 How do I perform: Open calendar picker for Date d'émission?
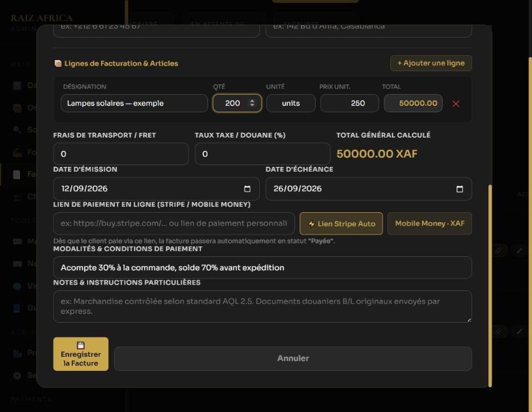point(247,189)
